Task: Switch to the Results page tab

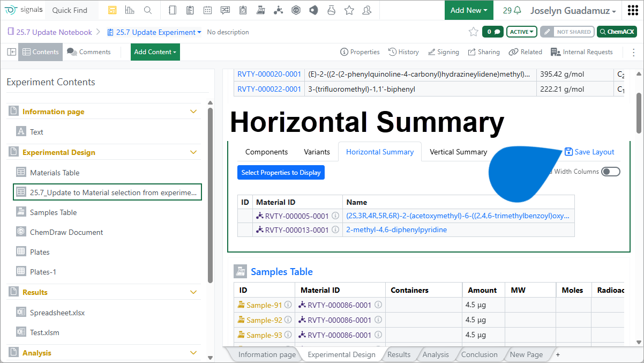Action: pos(399,354)
